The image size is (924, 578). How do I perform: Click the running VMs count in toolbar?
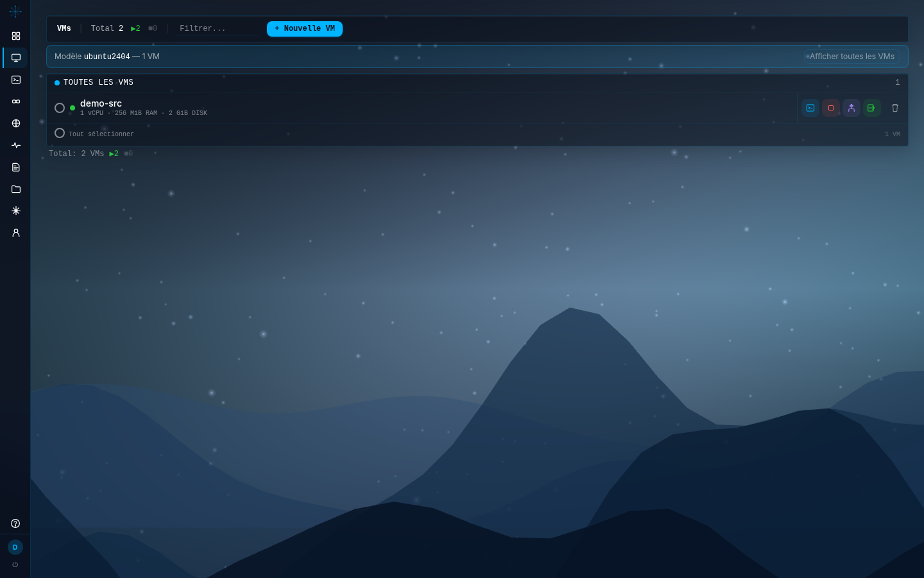tap(135, 29)
